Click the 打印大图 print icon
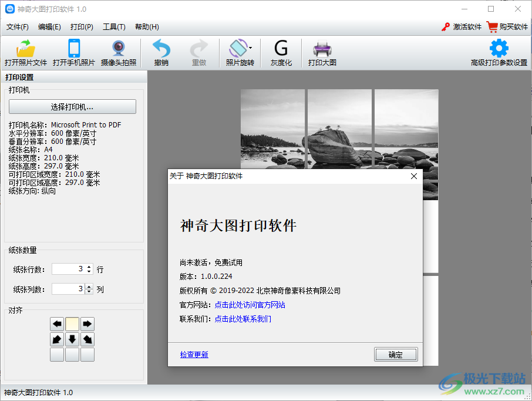 point(322,53)
